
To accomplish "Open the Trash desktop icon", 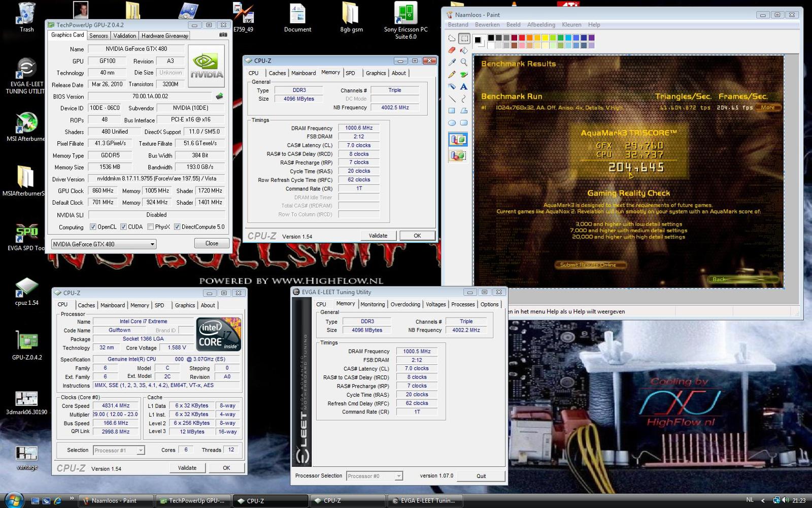I will [x=26, y=17].
